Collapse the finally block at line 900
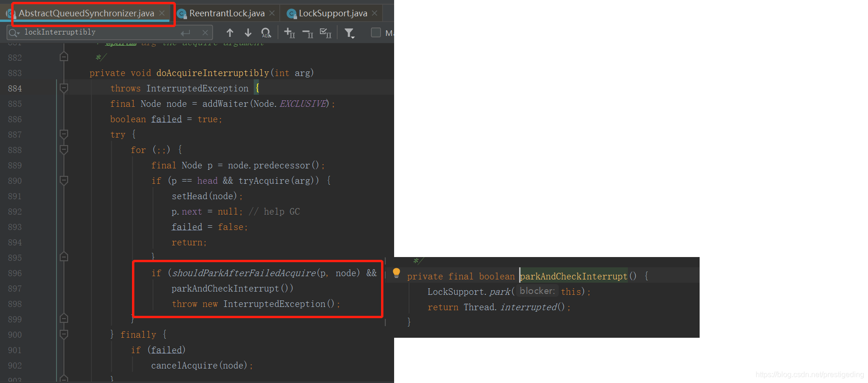 coord(64,334)
